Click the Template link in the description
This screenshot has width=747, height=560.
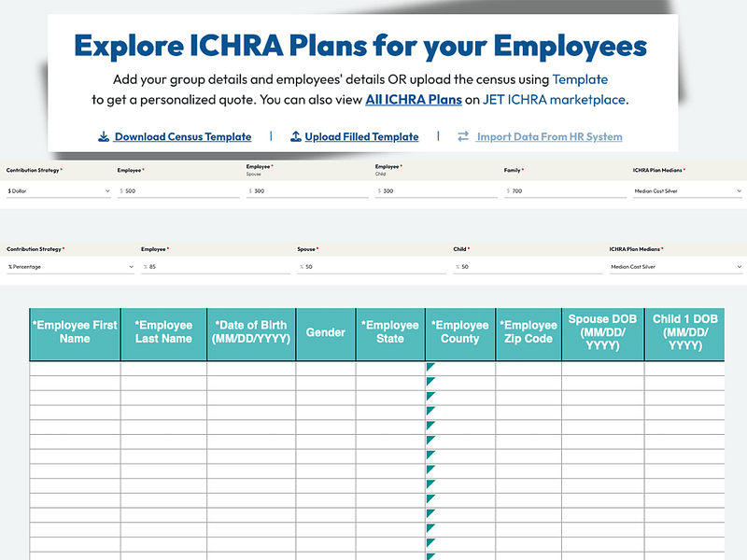pos(580,79)
